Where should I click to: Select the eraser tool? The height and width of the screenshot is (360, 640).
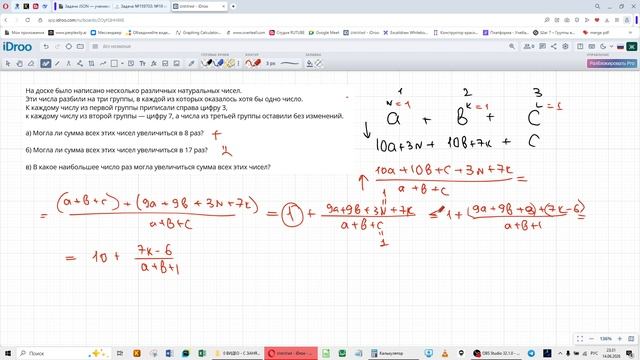[x=31, y=63]
